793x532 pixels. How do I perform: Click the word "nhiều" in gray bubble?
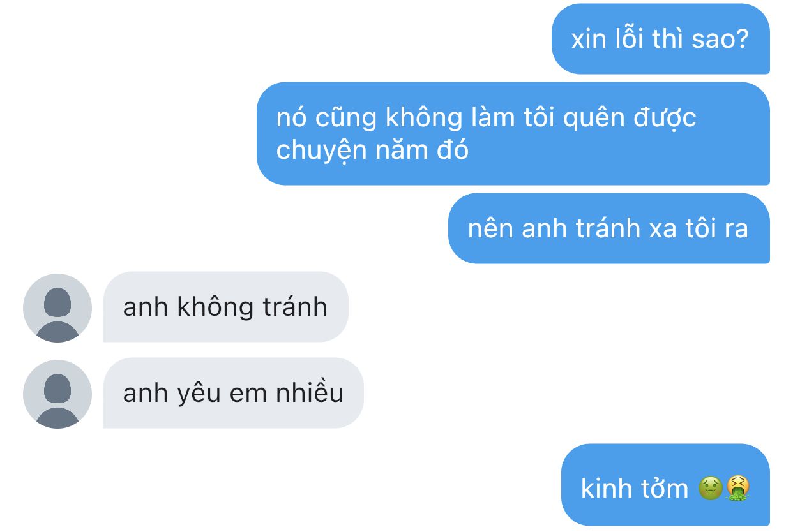[310, 393]
